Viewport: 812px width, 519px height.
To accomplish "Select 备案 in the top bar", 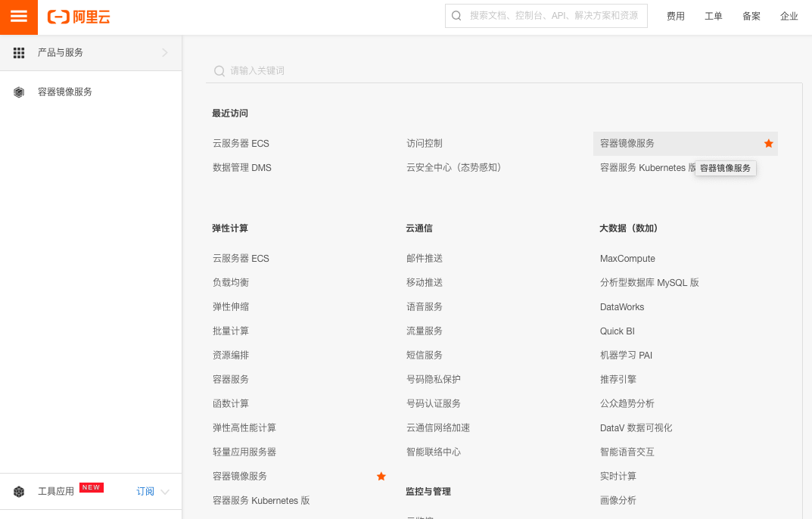I will click(x=751, y=15).
